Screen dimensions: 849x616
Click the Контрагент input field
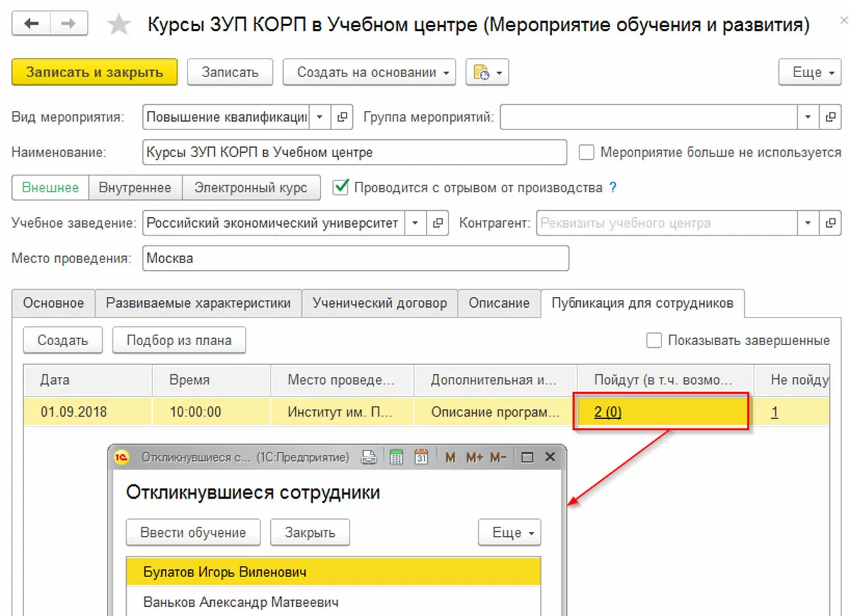point(667,223)
